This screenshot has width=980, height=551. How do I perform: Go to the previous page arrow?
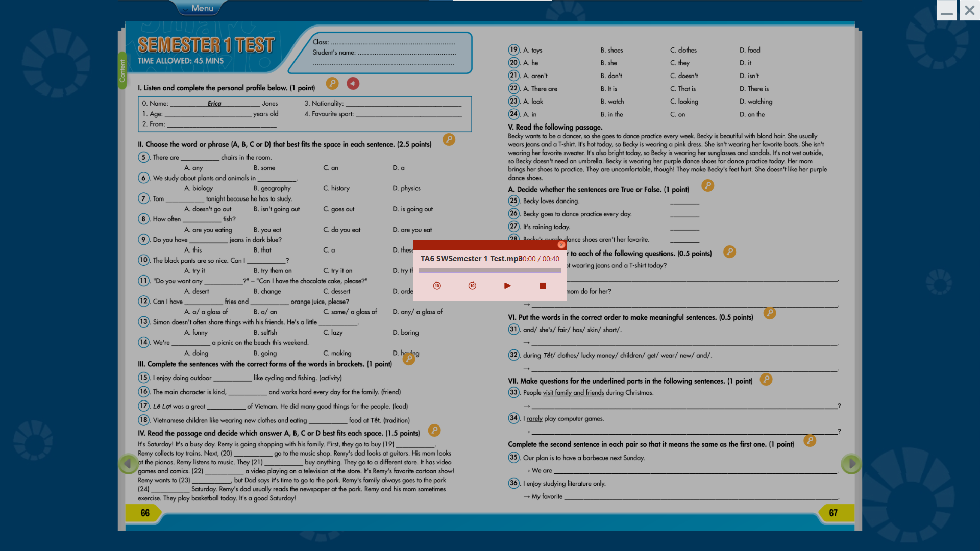coord(128,464)
